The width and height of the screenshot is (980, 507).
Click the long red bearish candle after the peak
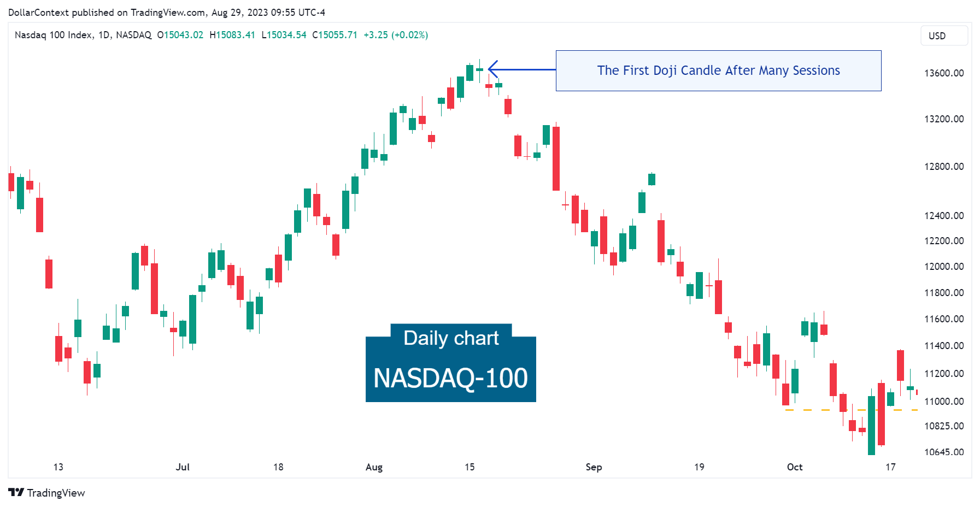556,158
